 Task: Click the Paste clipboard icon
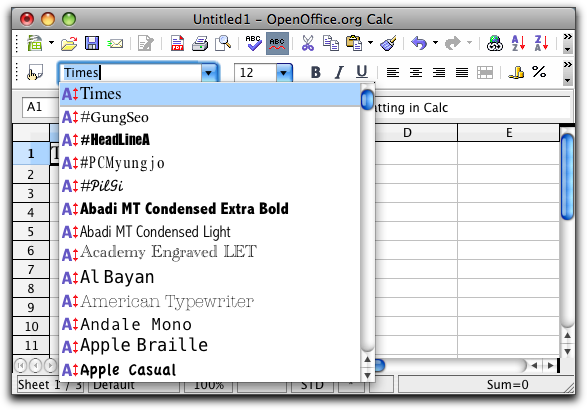click(x=354, y=43)
